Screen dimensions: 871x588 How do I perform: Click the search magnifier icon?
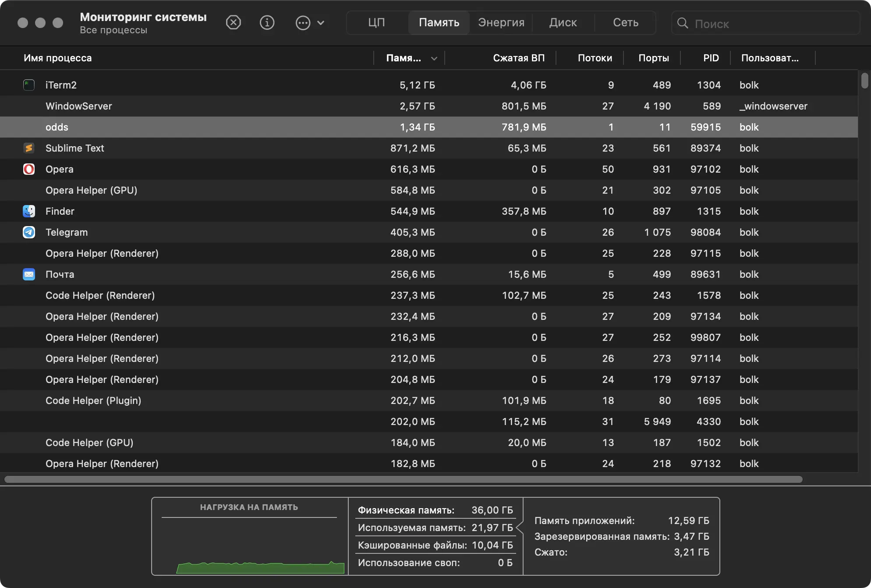tap(683, 23)
